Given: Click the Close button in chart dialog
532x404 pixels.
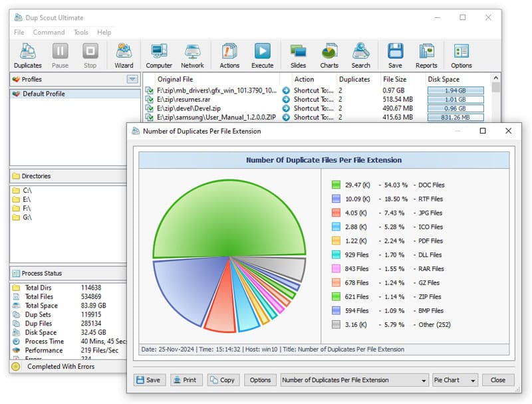Looking at the screenshot, I should pos(497,380).
